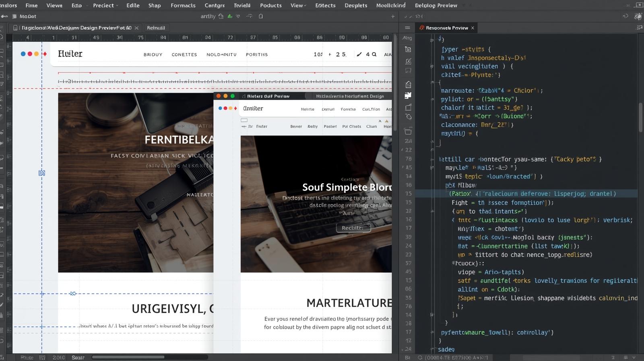Collapse the code block at 'pyfentownaure' line

(431, 333)
